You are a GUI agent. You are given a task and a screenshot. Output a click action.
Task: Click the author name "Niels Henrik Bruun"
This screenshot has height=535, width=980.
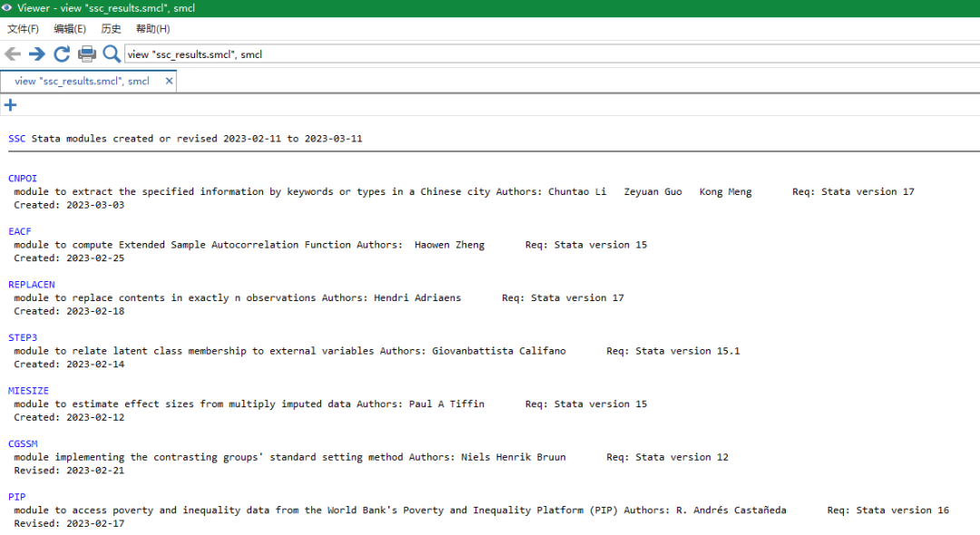(513, 457)
